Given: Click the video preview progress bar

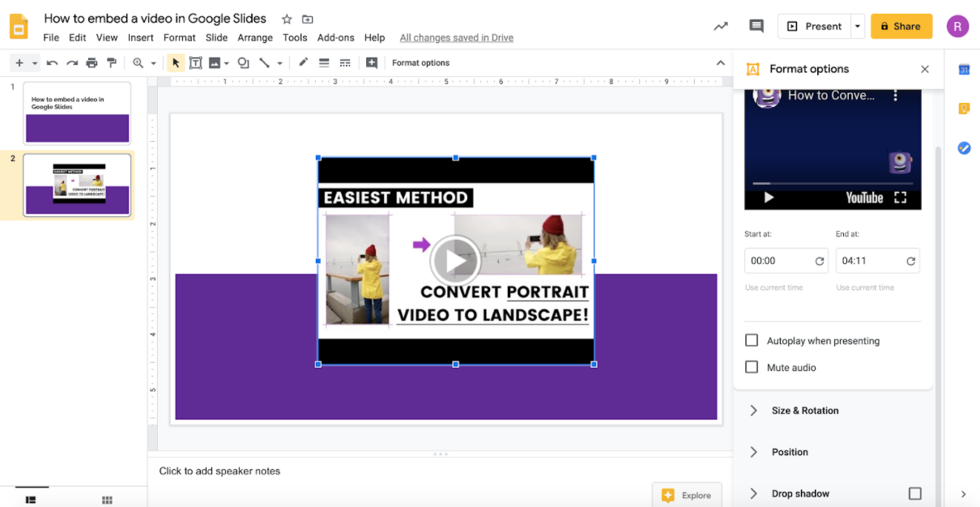Looking at the screenshot, I should [x=832, y=184].
